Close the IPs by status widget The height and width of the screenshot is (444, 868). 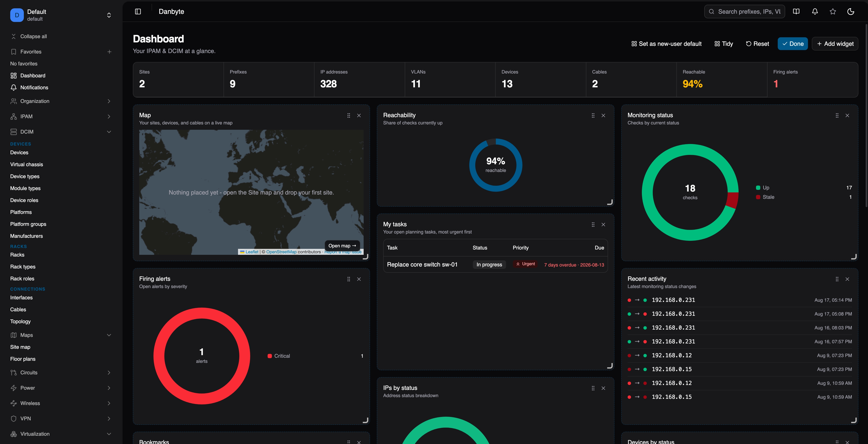pyautogui.click(x=603, y=388)
